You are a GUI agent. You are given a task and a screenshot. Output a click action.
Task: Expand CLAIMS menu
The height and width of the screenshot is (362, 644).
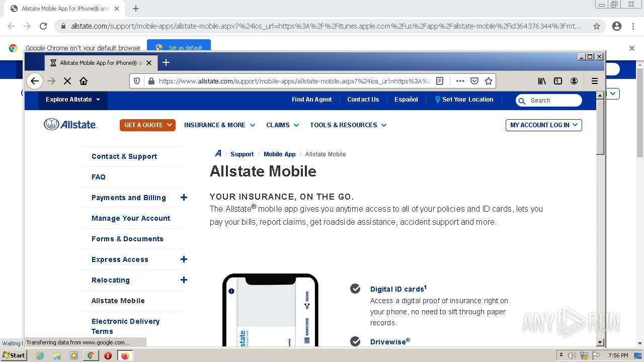pyautogui.click(x=283, y=125)
